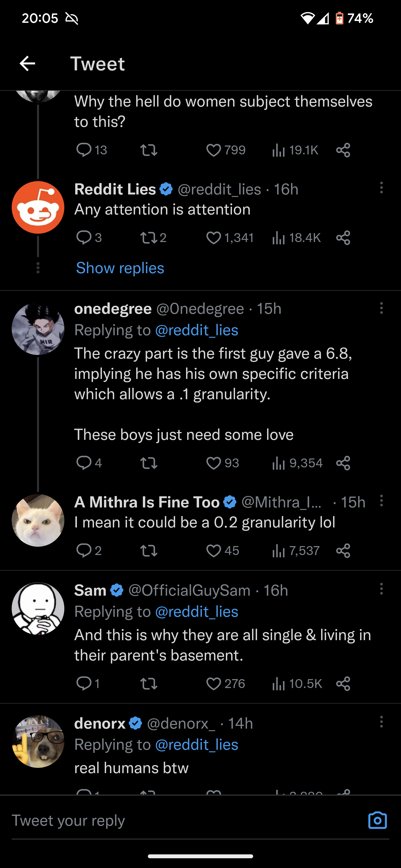Open three-dot menu on denorx tweet
This screenshot has height=868, width=401.
tap(382, 722)
